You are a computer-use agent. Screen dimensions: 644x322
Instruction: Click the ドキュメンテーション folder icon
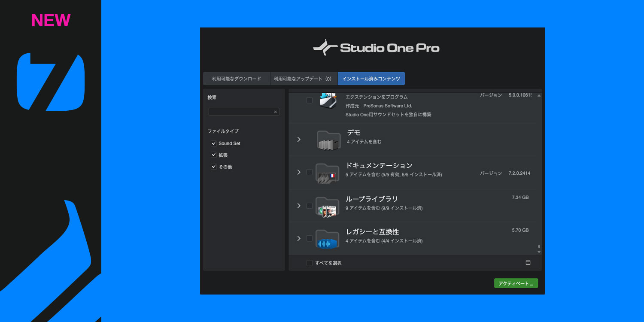click(x=327, y=173)
